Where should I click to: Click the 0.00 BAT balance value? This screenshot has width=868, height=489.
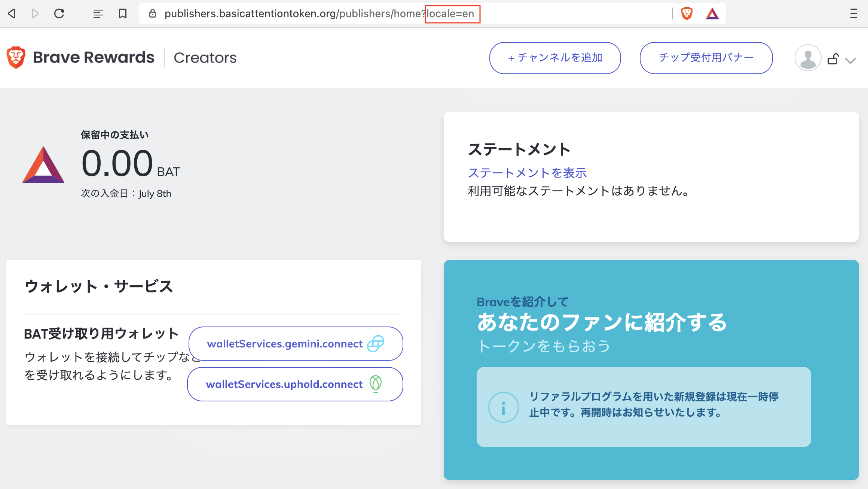coord(131,164)
